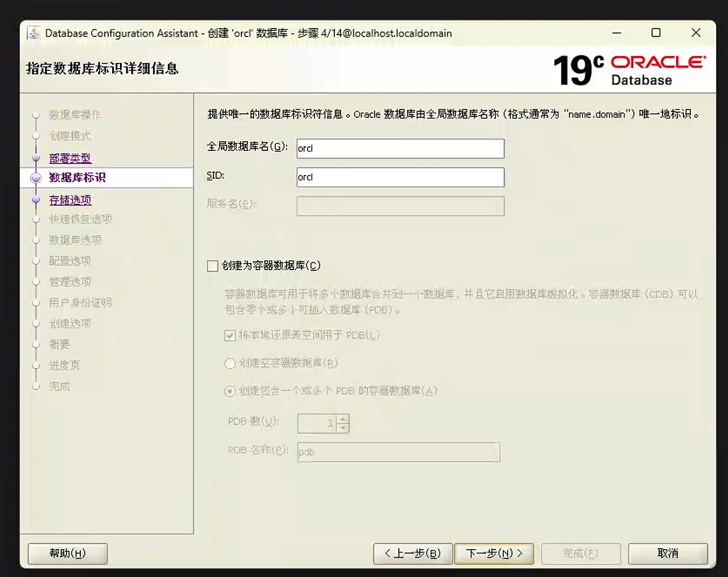728x577 pixels.
Task: Click the PDB 名称 text field
Action: [399, 452]
